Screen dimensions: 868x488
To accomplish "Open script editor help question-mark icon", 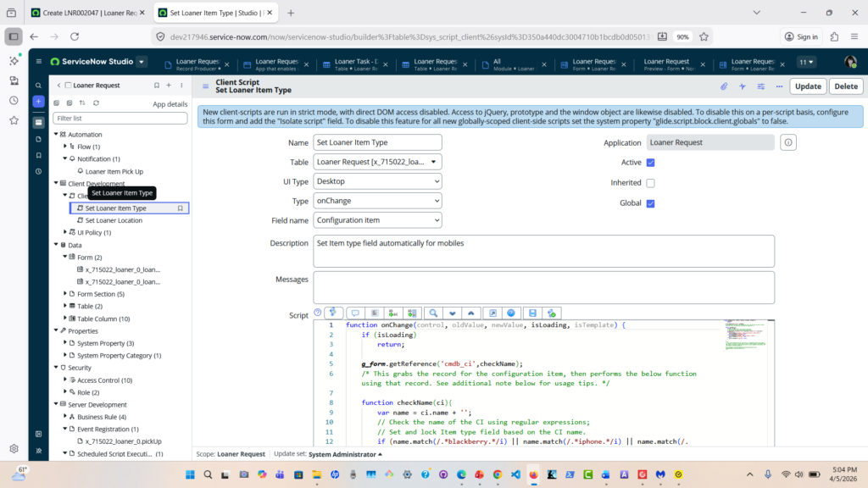I will point(318,313).
